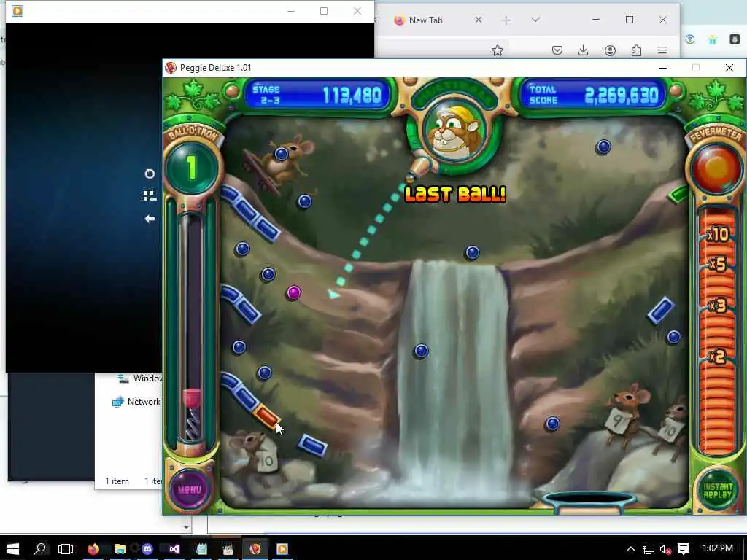This screenshot has height=560, width=747.
Task: Click the ball launcher cannon
Action: tap(419, 169)
